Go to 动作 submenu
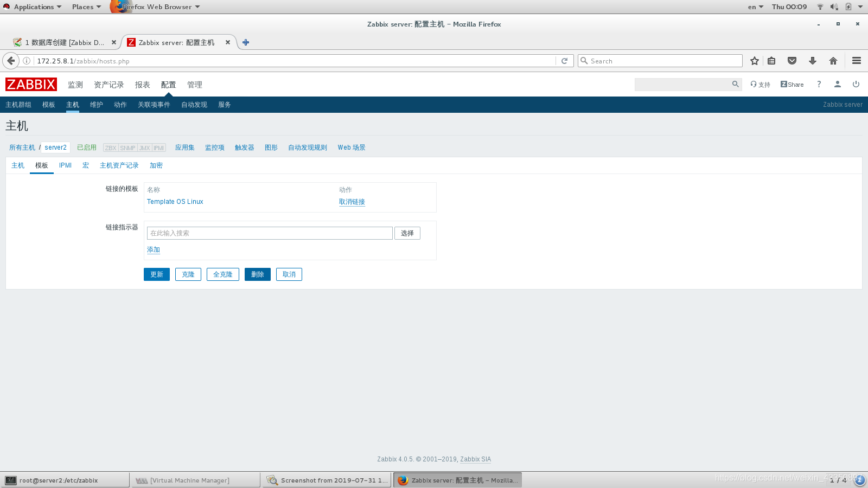 (x=120, y=105)
